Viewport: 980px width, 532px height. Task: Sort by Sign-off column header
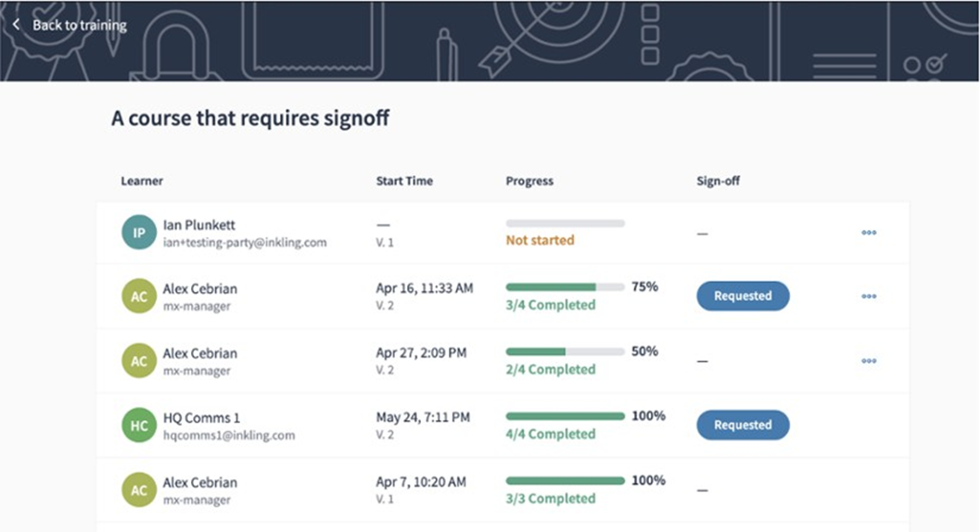719,181
